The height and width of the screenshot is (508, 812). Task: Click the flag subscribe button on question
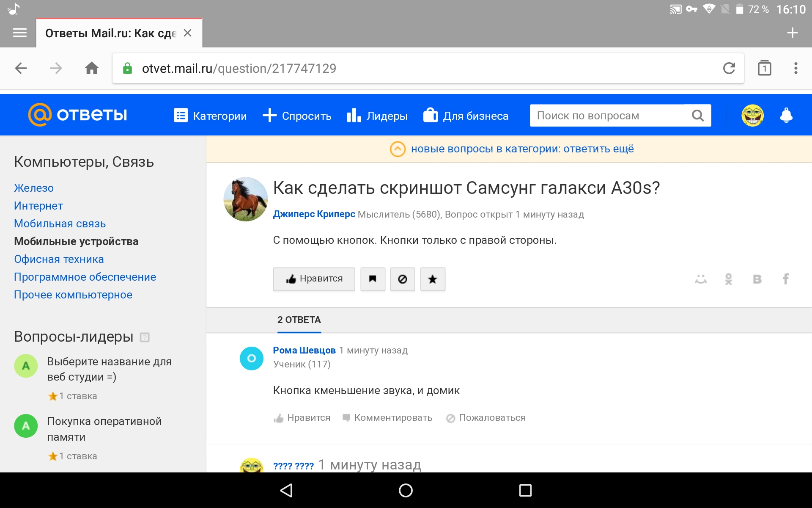(x=373, y=279)
